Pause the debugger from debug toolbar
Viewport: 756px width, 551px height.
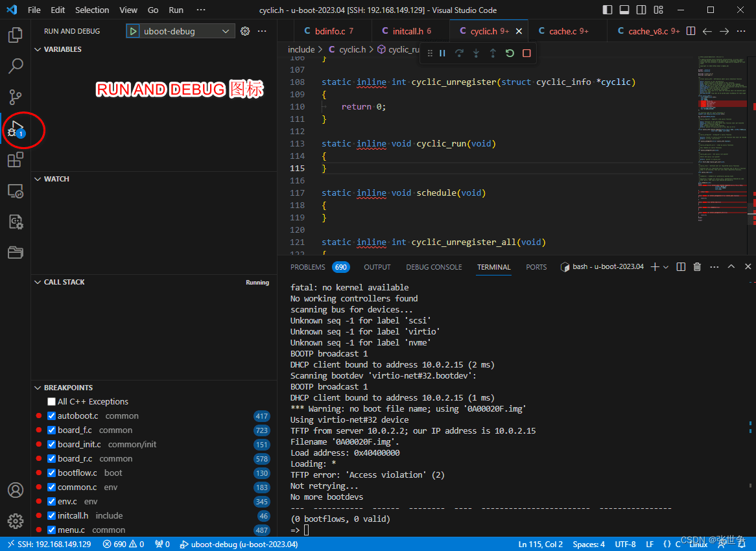(442, 53)
